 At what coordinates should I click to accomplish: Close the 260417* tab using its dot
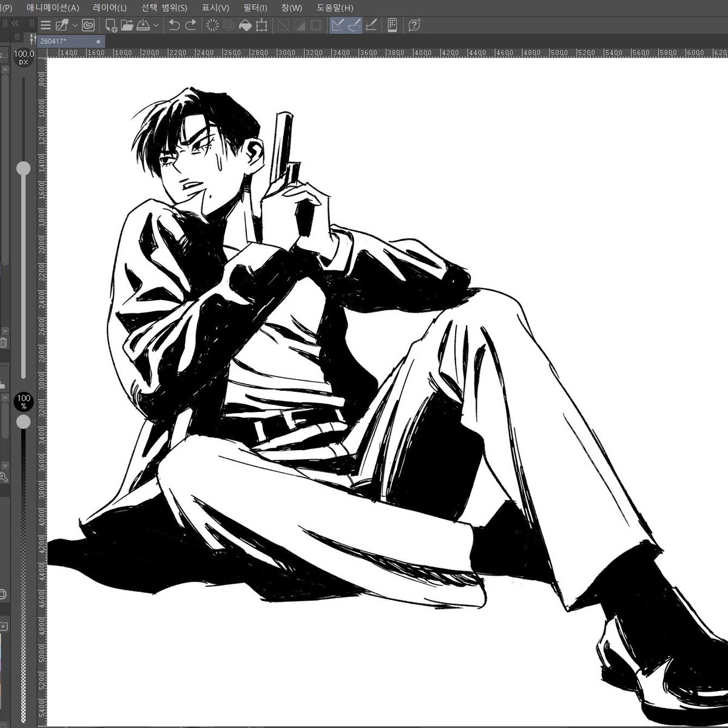coord(98,41)
